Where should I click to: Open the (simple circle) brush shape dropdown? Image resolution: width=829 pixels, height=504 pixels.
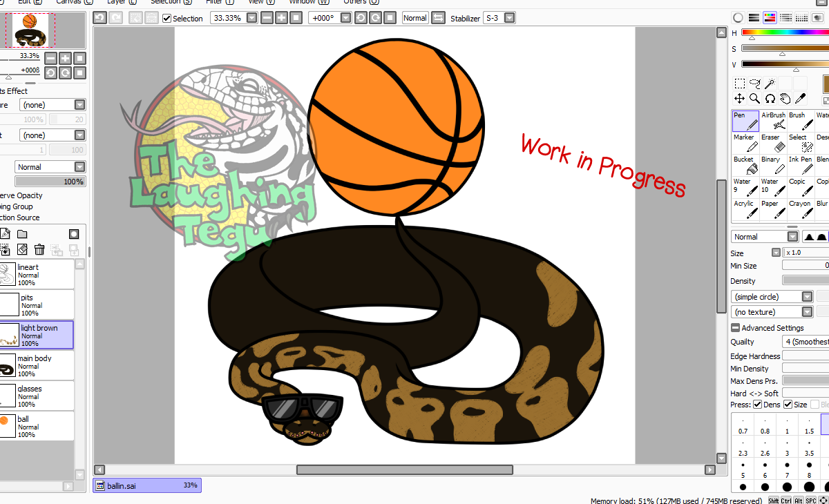(x=772, y=296)
